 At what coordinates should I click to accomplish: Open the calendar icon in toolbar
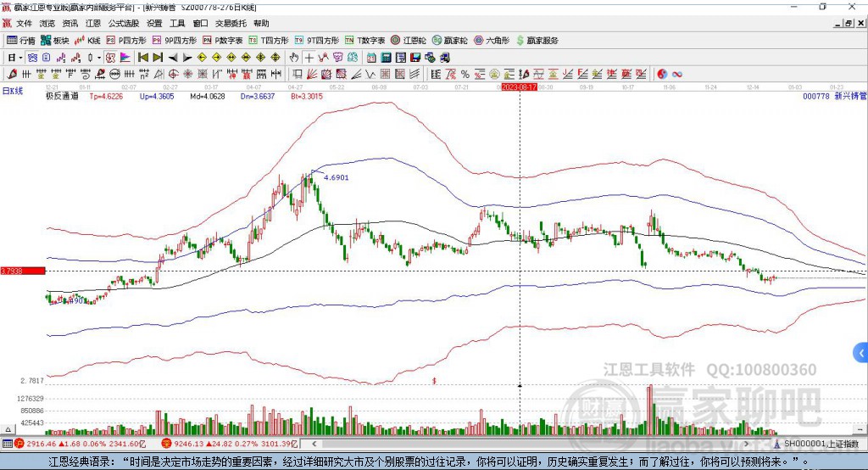tap(371, 57)
